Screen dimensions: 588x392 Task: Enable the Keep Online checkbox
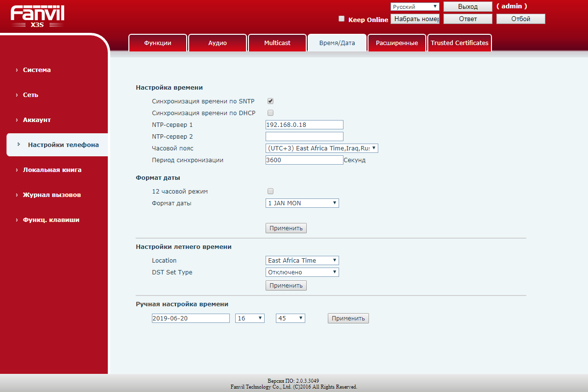[x=342, y=19]
